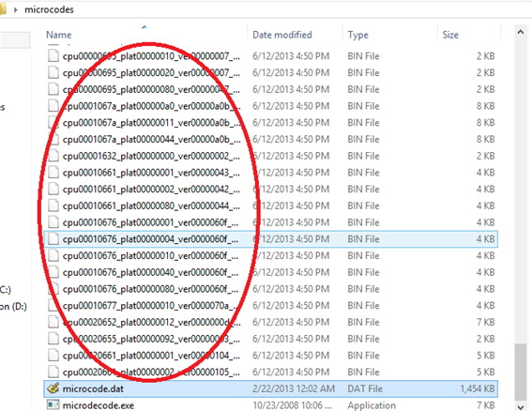The image size is (532, 411).
Task: Select the cpu00000695_plat00000020 file icon
Action: [x=53, y=72]
